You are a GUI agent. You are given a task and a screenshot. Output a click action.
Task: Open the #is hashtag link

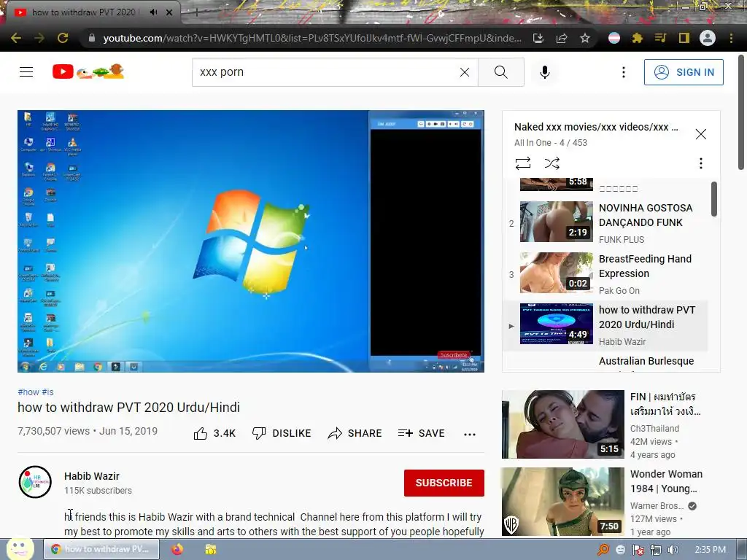[x=47, y=392]
